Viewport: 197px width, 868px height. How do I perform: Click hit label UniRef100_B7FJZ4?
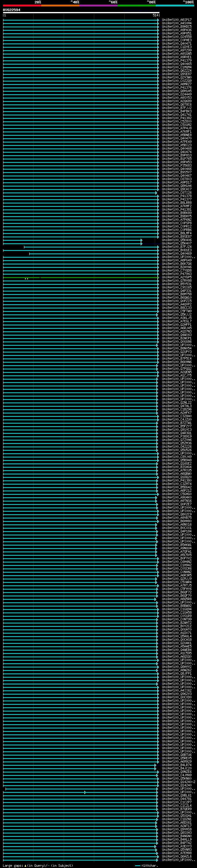(176, 247)
